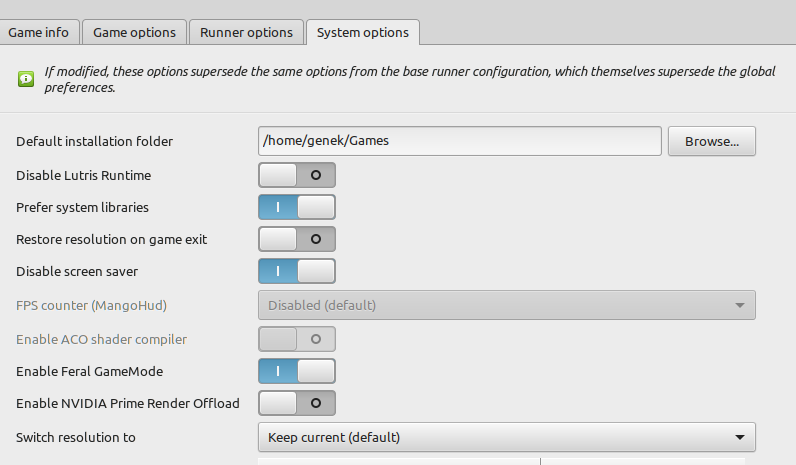The height and width of the screenshot is (465, 796).
Task: Enable NVIDIA Prime Render Offload switch
Action: 297,403
